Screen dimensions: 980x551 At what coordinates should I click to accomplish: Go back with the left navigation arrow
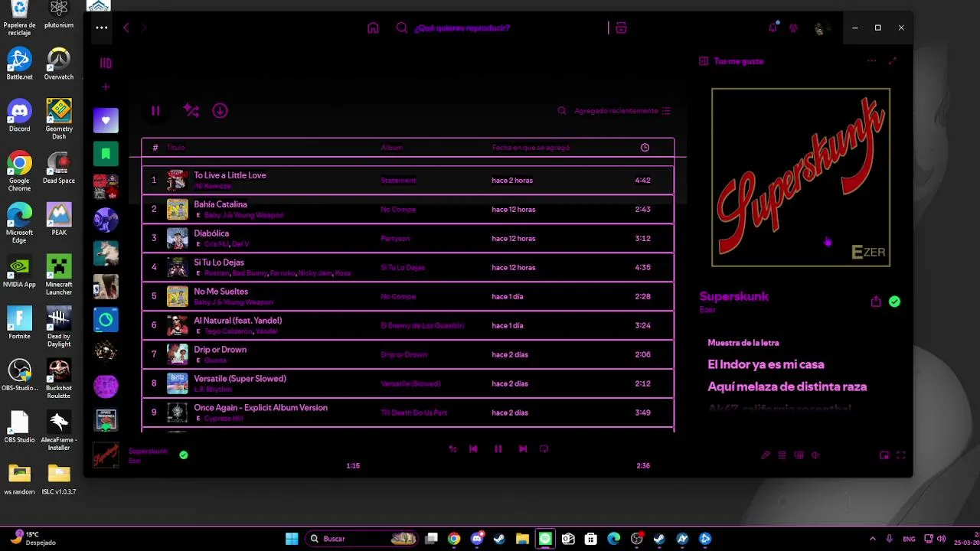tap(126, 28)
